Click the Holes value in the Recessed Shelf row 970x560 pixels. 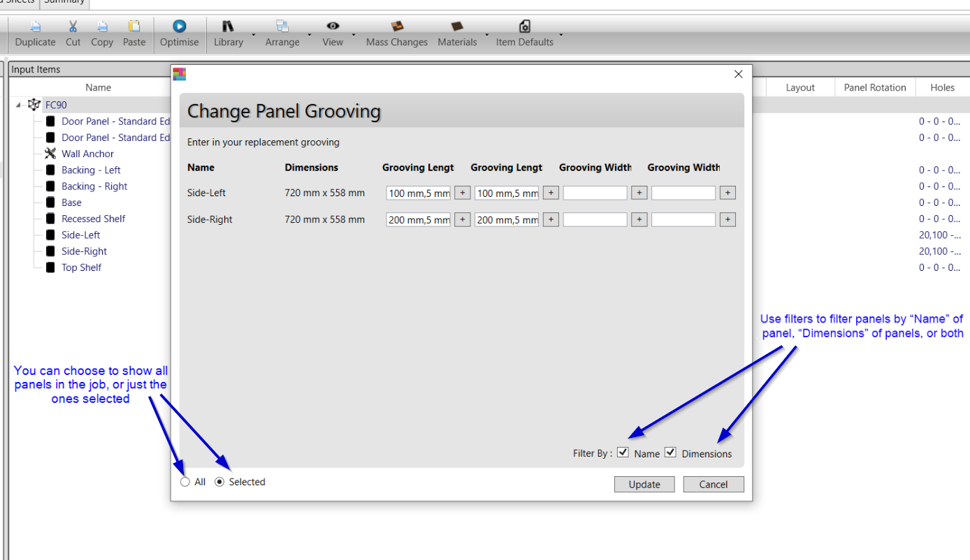pyautogui.click(x=940, y=219)
